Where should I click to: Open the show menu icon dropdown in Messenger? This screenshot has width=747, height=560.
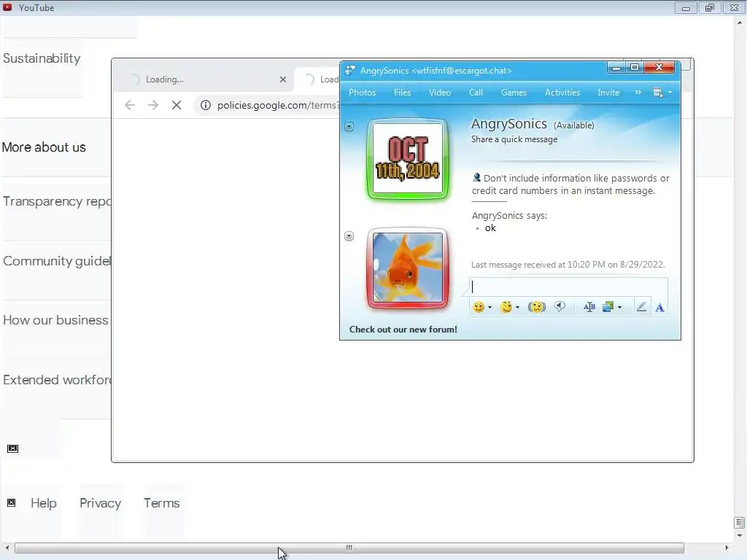(662, 93)
